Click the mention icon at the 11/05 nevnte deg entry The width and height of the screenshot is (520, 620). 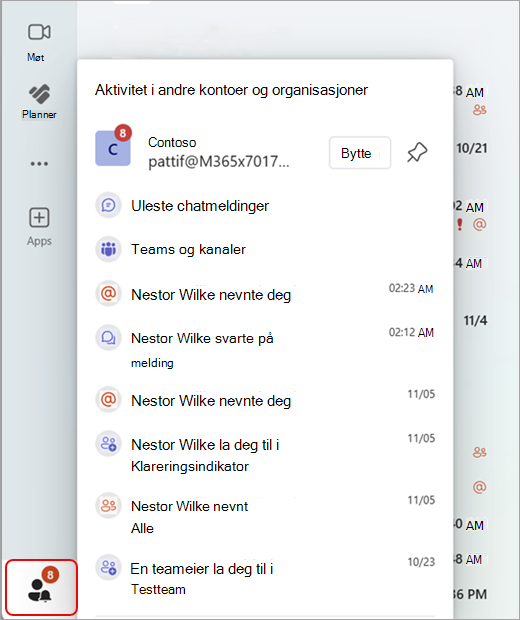tap(108, 400)
